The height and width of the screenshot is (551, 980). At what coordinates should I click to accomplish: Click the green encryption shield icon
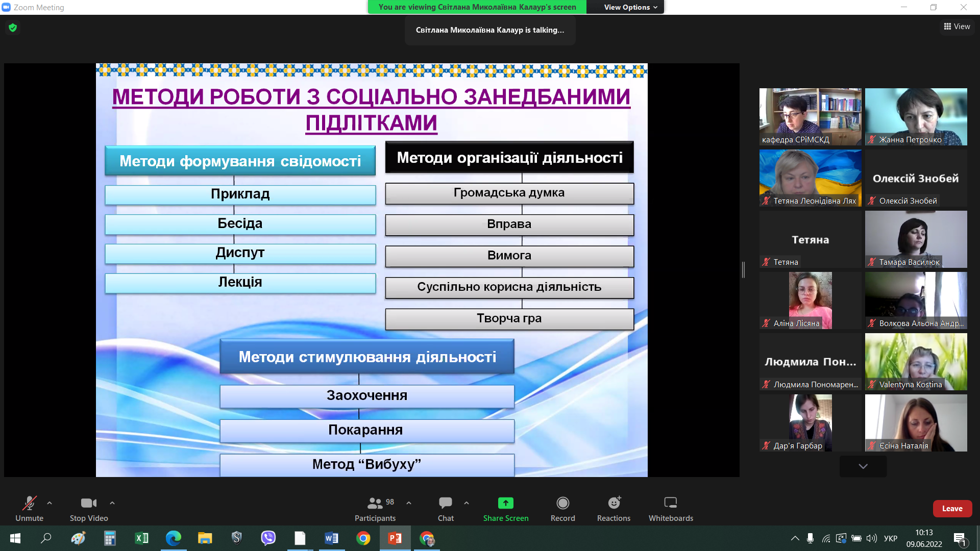tap(13, 28)
